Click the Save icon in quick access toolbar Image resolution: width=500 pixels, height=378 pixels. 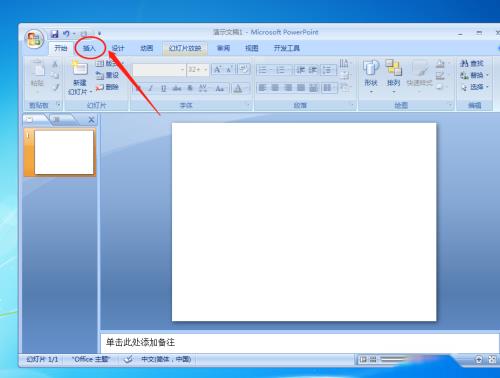(x=54, y=34)
